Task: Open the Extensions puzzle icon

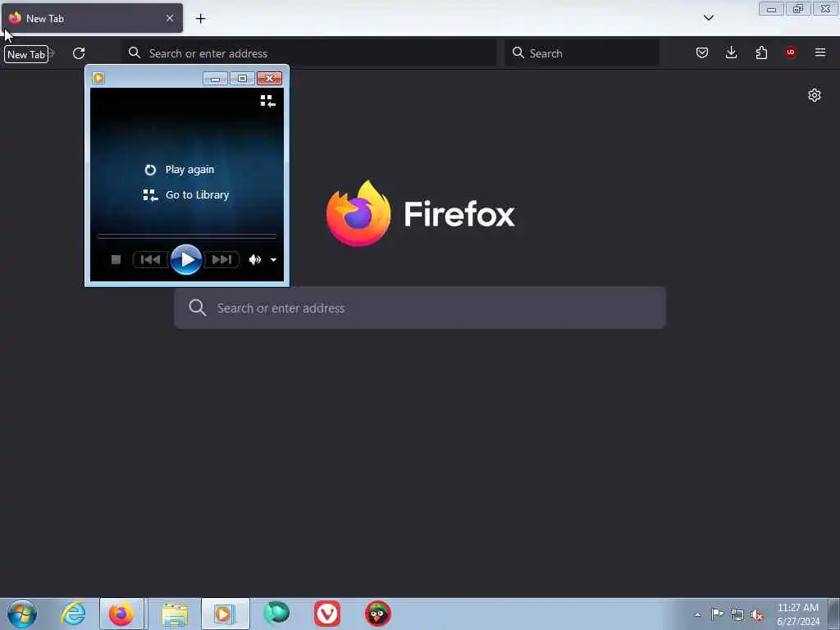Action: click(761, 52)
